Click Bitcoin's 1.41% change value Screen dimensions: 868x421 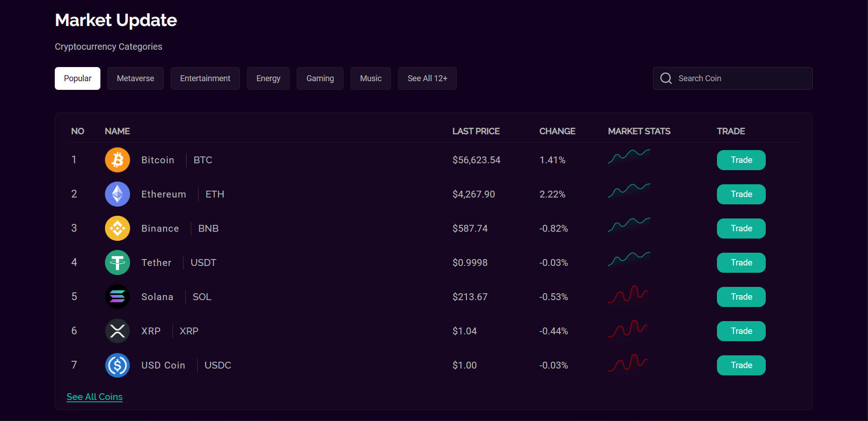click(553, 160)
